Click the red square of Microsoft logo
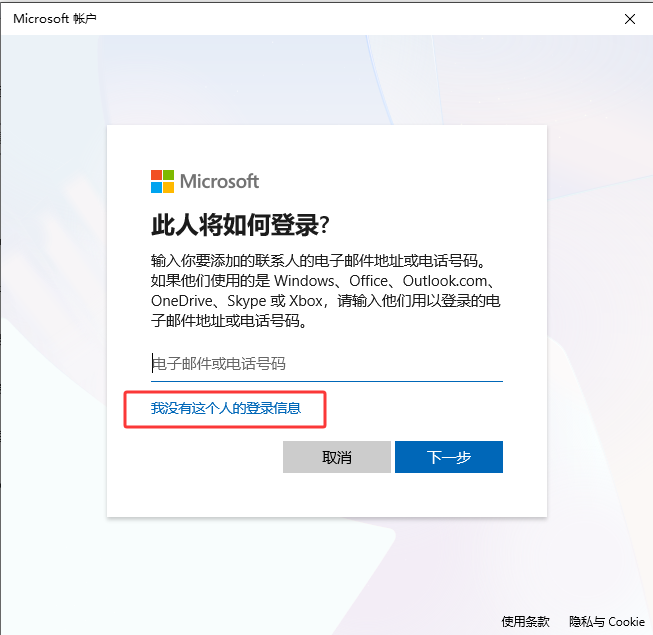 coord(156,175)
